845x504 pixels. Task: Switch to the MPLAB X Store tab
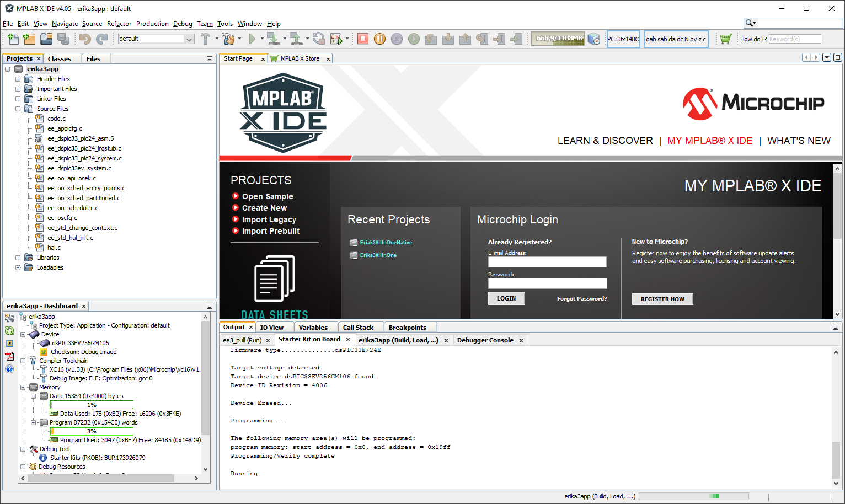[300, 58]
